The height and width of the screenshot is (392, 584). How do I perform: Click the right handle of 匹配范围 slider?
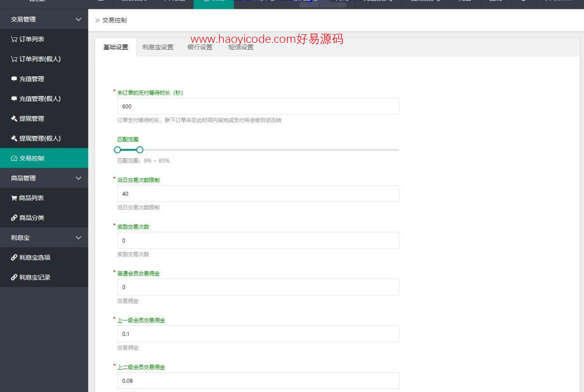point(140,150)
